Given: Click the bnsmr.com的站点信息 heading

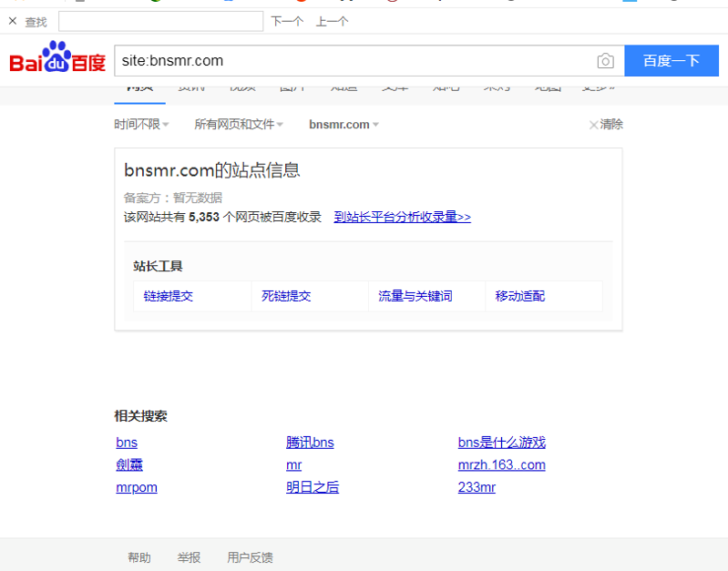Looking at the screenshot, I should click(x=212, y=170).
